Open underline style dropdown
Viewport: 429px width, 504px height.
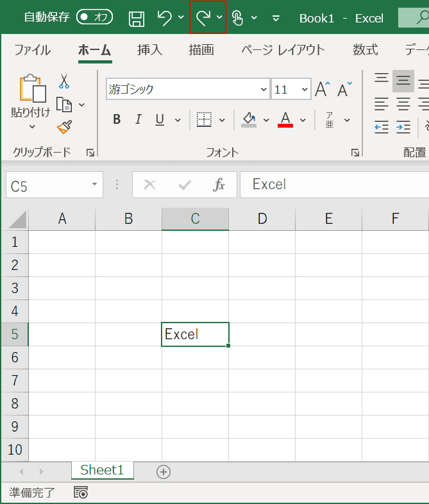coord(178,120)
